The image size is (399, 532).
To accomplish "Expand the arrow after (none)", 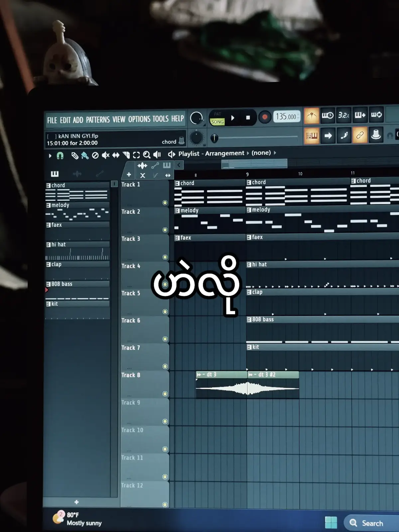I will (x=275, y=153).
